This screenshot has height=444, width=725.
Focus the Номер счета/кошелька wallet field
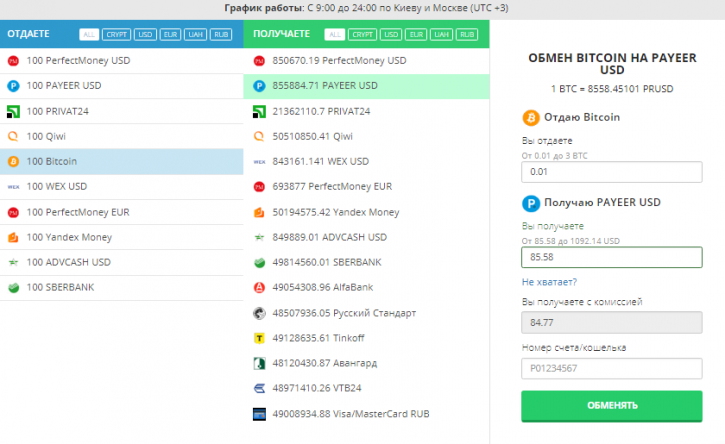pos(612,369)
